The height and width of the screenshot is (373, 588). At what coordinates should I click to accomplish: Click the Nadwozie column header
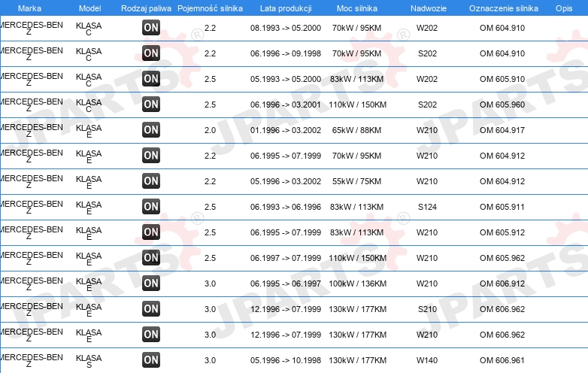tap(429, 8)
